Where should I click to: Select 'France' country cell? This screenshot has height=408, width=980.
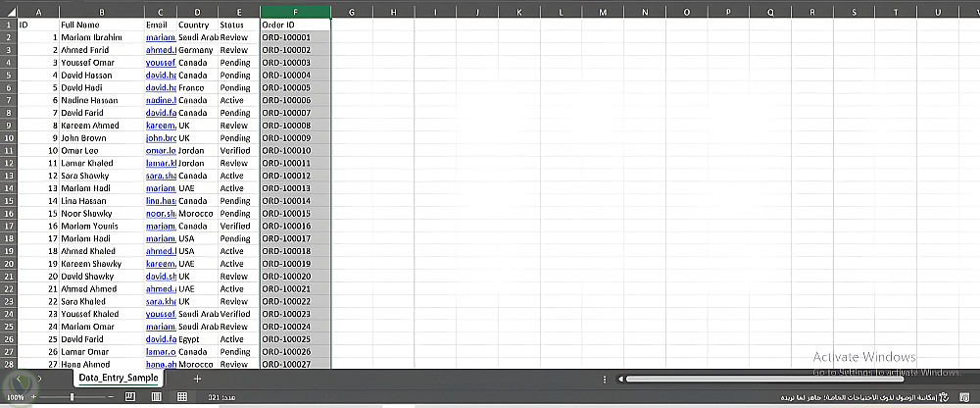198,87
